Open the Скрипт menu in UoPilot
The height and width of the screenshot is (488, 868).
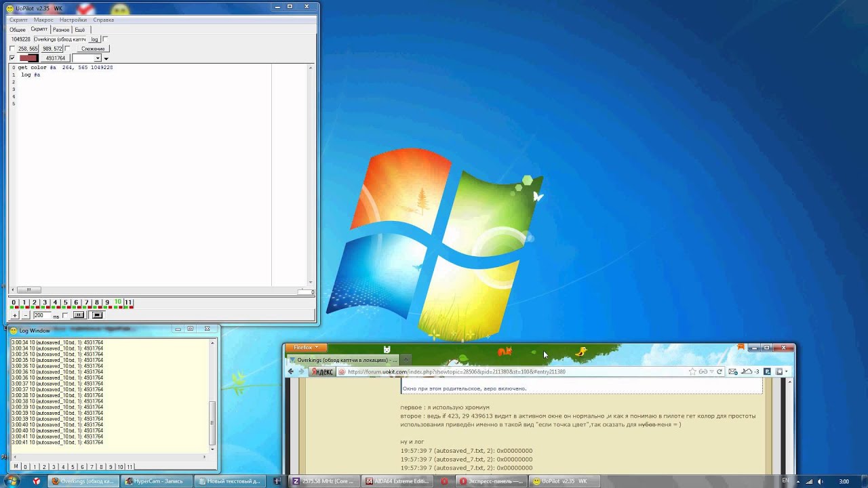(x=18, y=20)
